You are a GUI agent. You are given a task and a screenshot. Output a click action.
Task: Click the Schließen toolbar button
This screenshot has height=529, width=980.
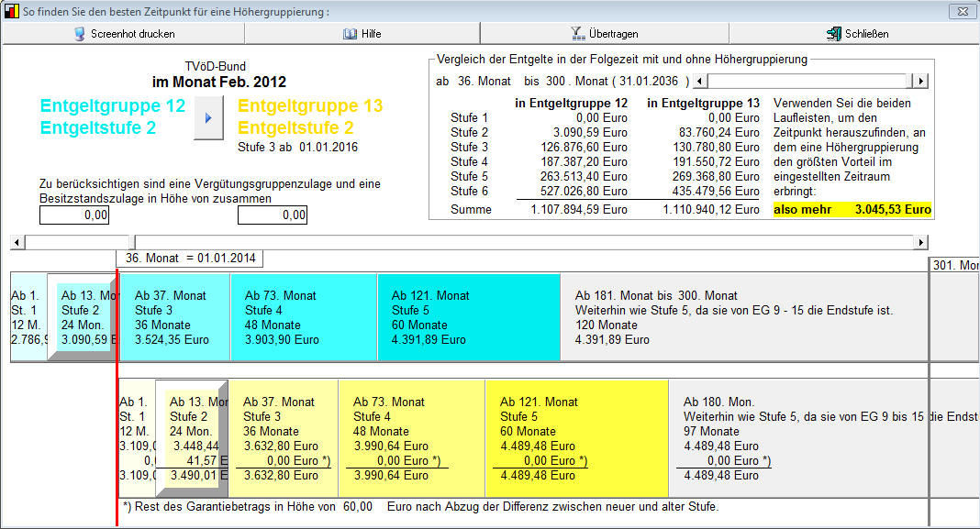click(854, 34)
